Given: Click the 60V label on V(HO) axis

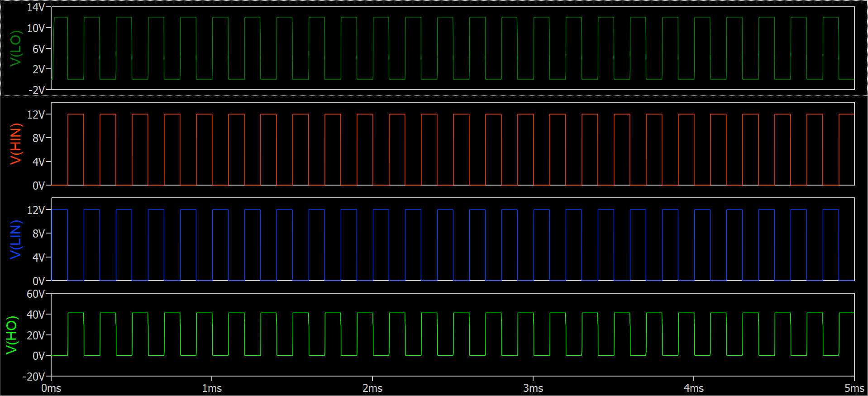Looking at the screenshot, I should [36, 294].
